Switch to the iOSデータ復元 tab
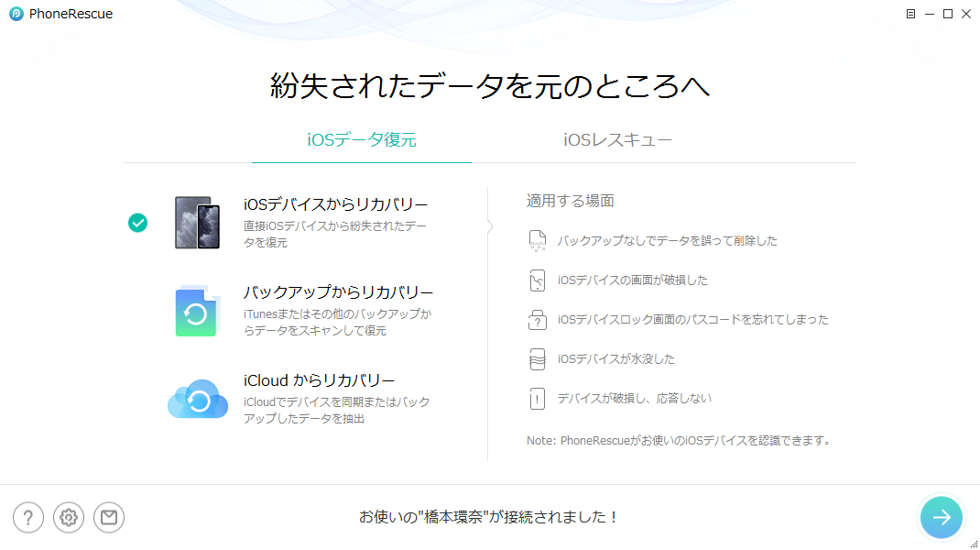Image resolution: width=980 pixels, height=550 pixels. coord(361,139)
